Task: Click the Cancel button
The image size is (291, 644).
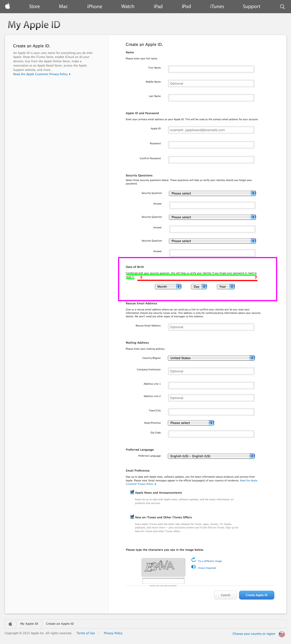Action: click(x=226, y=595)
